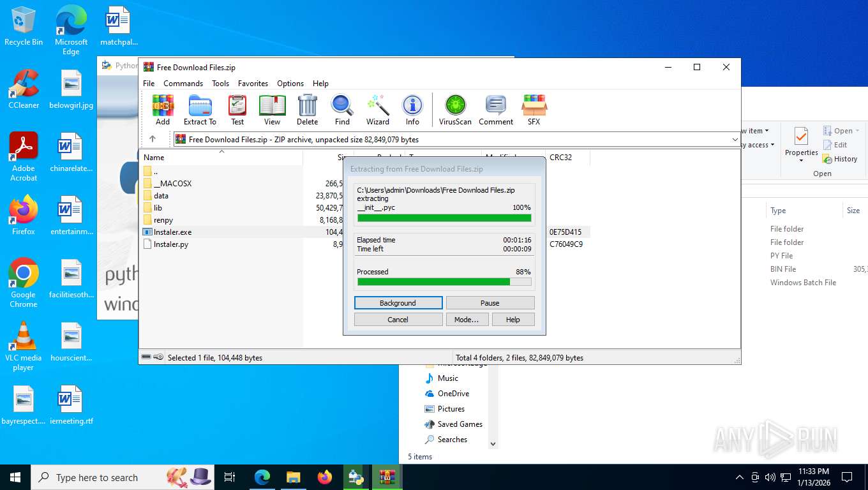Select the data folder row
The width and height of the screenshot is (868, 490).
tap(161, 195)
